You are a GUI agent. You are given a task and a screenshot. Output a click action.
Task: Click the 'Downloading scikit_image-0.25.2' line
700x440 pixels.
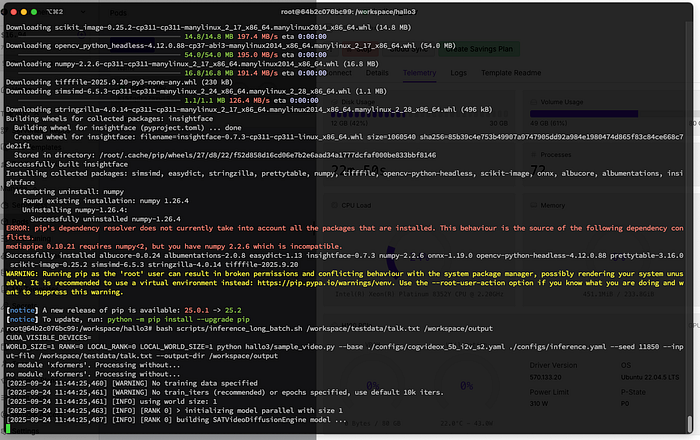(x=208, y=27)
